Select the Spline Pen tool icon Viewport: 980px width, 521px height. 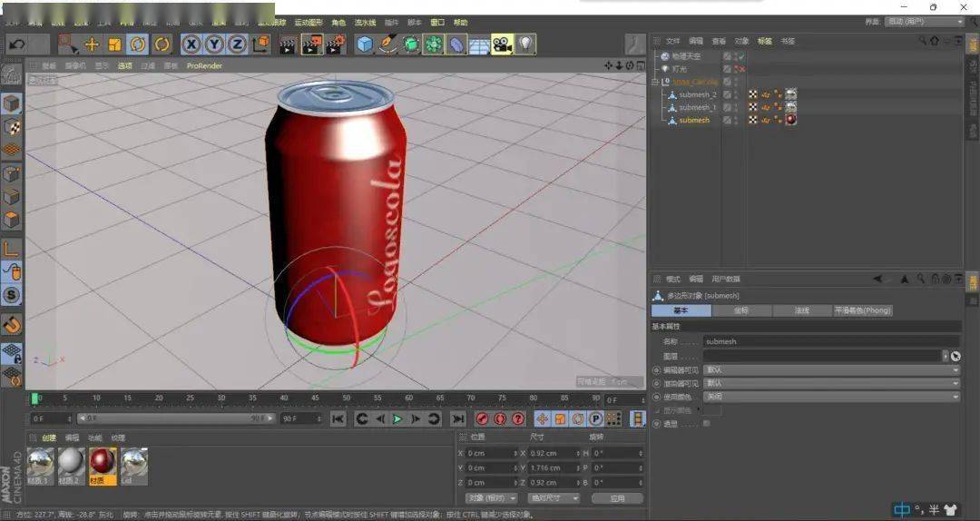pos(387,44)
